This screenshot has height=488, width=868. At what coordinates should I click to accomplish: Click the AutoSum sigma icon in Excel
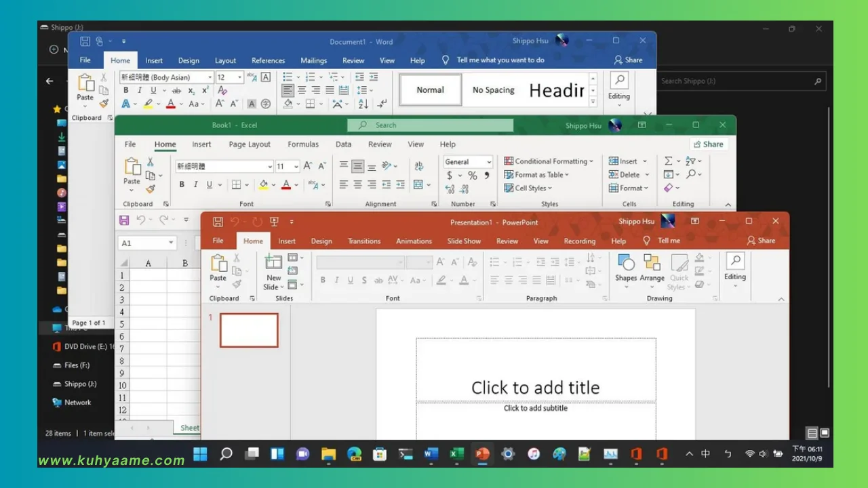click(x=669, y=161)
